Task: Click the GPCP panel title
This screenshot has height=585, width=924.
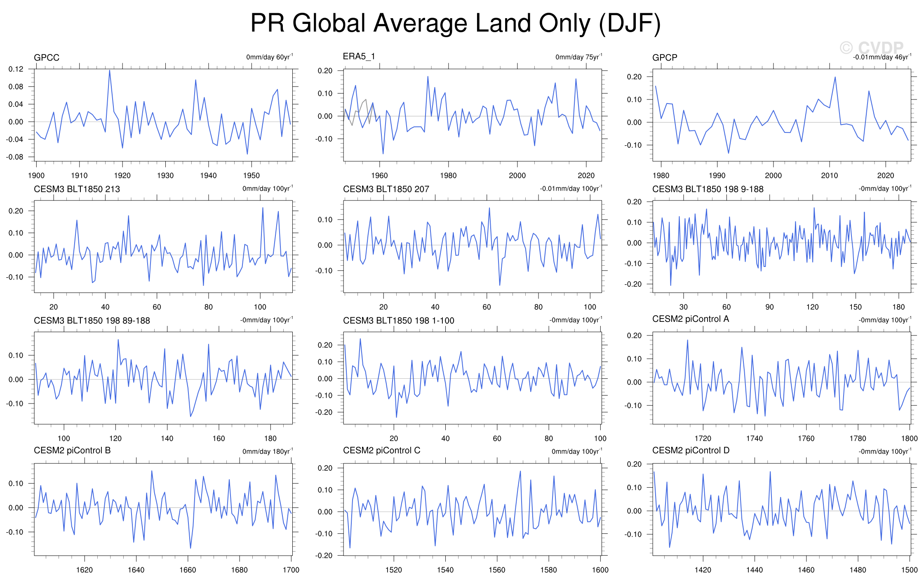Action: [x=665, y=58]
